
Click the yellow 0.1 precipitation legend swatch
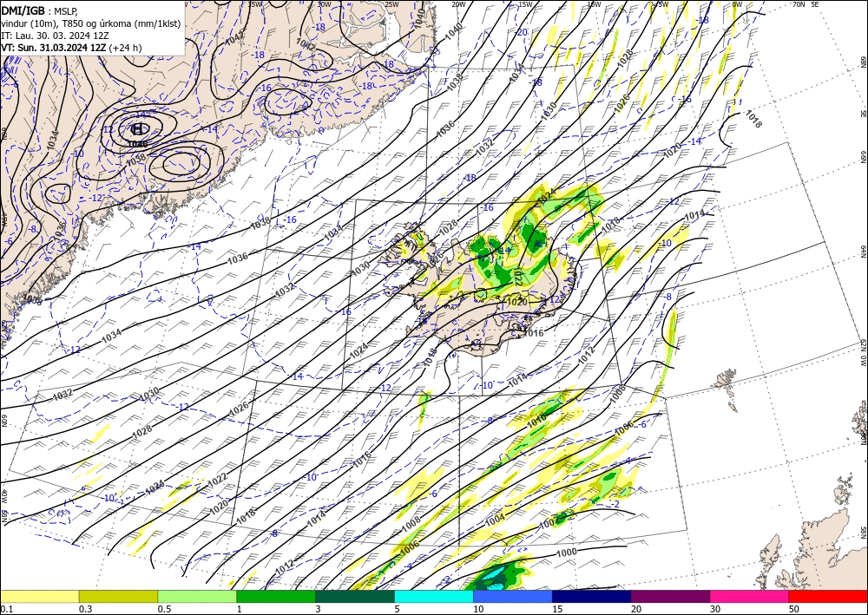click(x=39, y=596)
